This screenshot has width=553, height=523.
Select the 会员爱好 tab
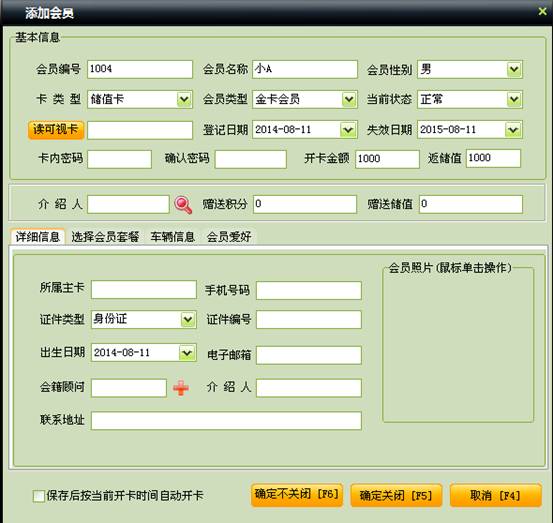pos(229,237)
